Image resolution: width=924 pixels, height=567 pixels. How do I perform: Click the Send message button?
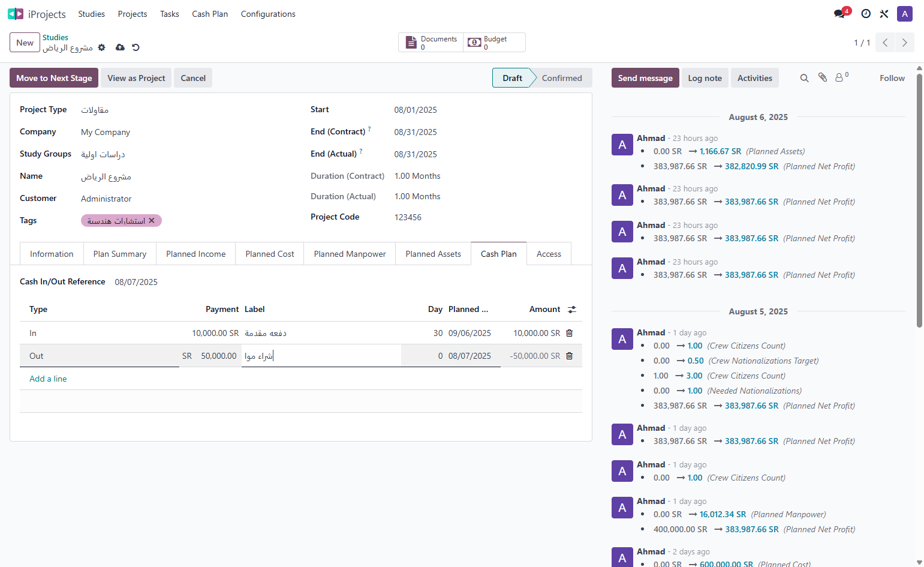pos(645,78)
